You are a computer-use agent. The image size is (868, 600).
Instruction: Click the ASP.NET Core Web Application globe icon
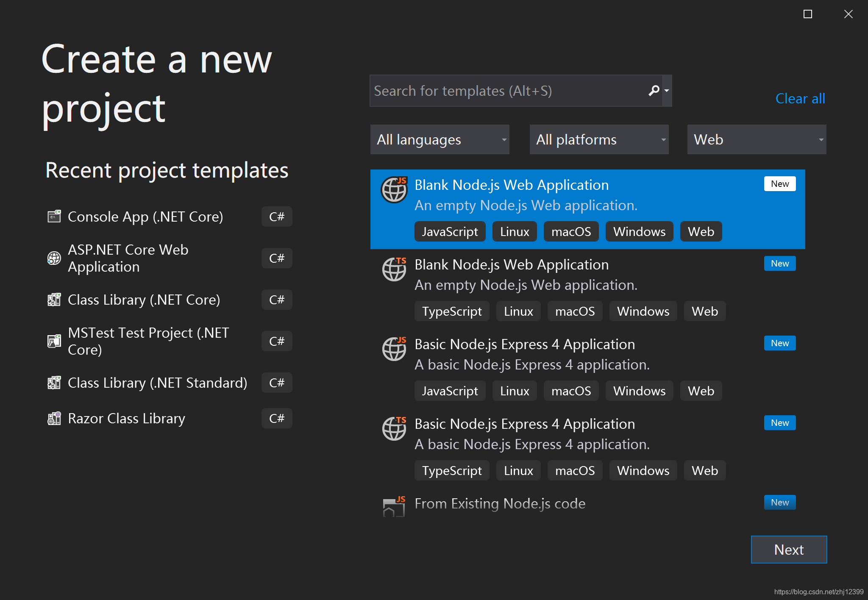[54, 258]
